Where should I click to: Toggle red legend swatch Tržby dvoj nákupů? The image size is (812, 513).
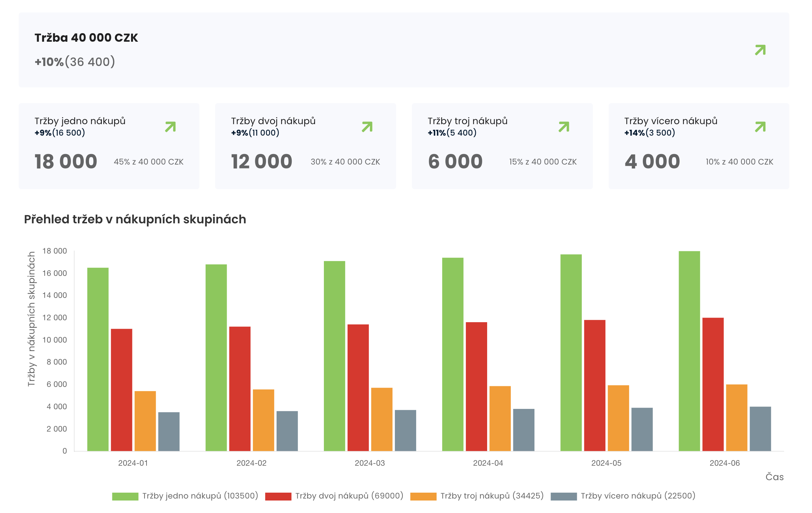278,496
